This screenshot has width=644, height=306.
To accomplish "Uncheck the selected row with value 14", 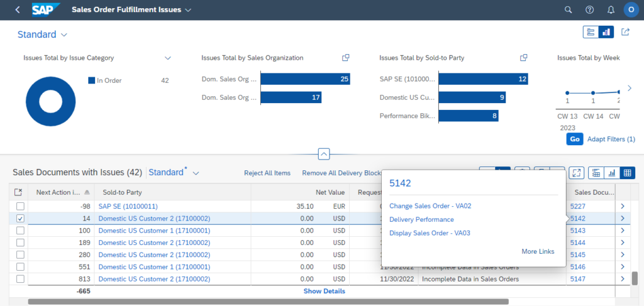I will click(21, 219).
